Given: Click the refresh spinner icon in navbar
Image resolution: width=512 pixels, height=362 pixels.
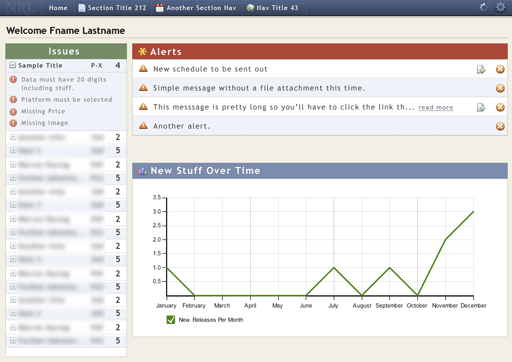Looking at the screenshot, I should (483, 7).
